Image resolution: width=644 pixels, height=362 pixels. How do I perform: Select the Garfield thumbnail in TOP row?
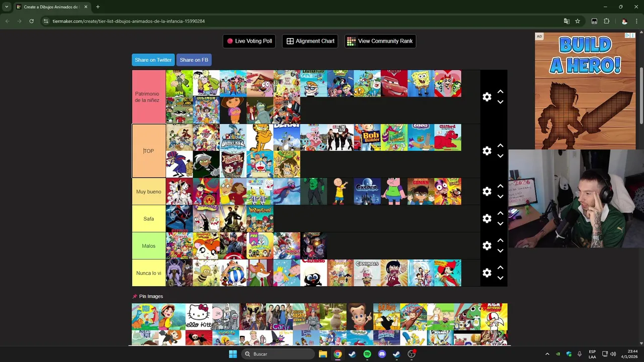click(260, 137)
